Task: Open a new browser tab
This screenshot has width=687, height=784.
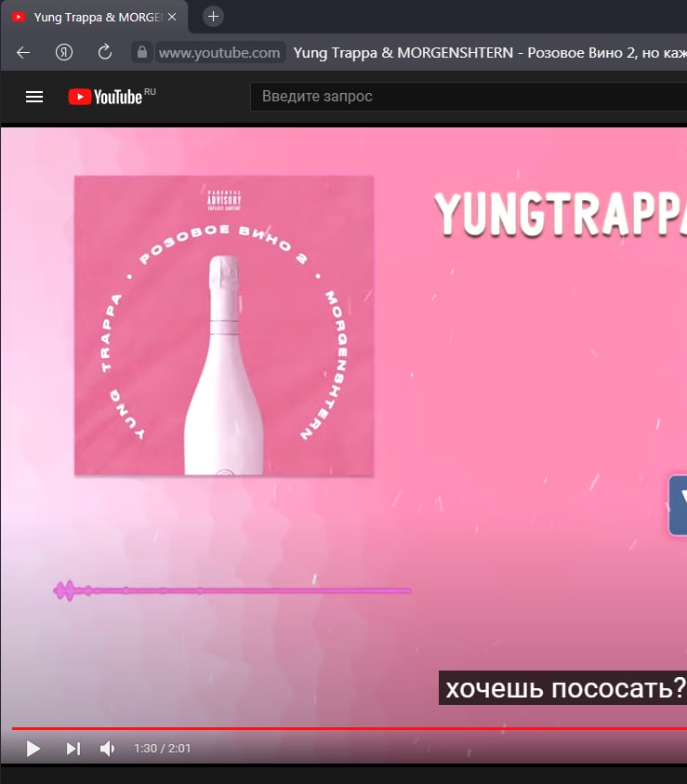Action: coord(213,17)
